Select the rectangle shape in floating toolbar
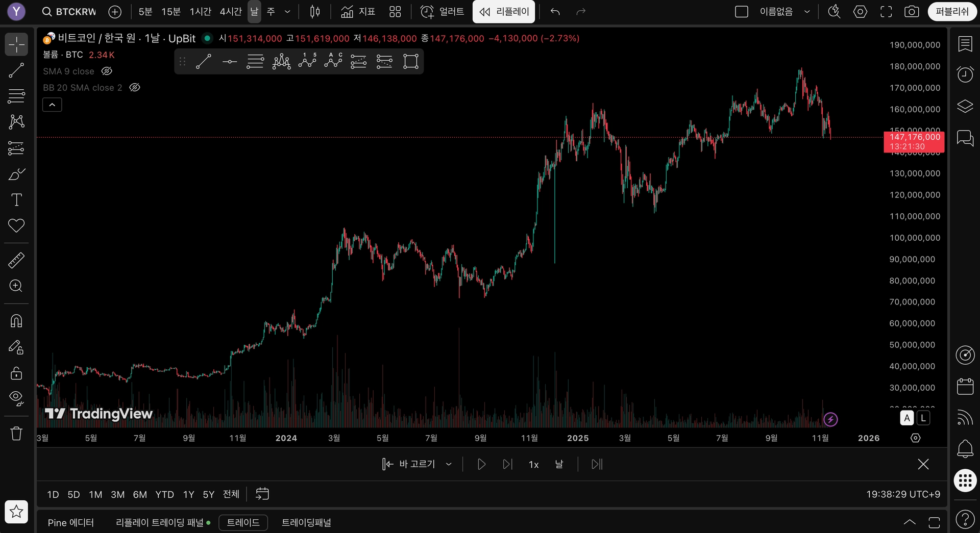 [x=411, y=62]
